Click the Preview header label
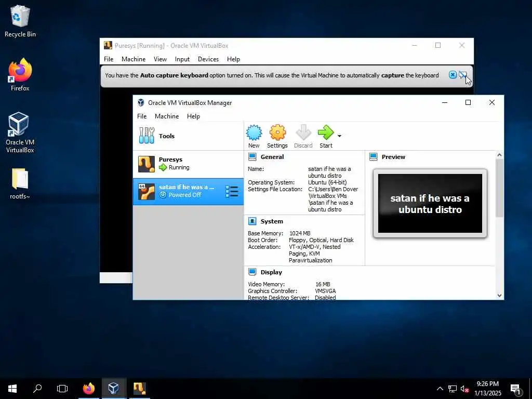Screen dimensions: 532x399 [393, 157]
